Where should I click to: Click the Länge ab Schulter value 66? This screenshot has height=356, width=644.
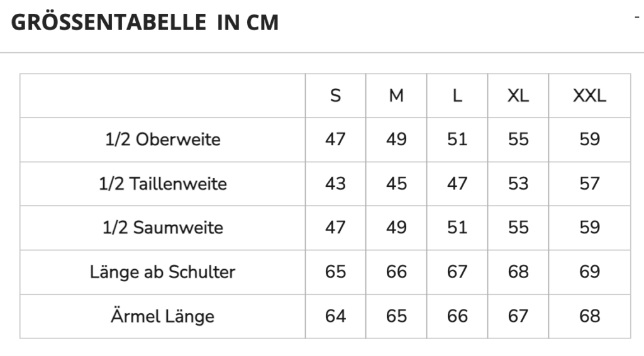click(396, 272)
